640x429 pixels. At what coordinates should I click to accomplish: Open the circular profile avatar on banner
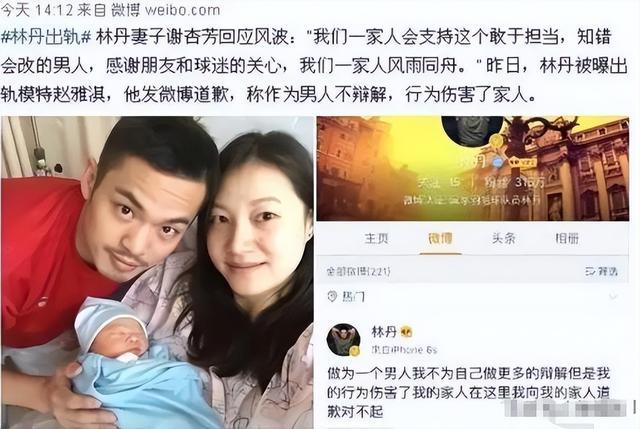[472, 130]
